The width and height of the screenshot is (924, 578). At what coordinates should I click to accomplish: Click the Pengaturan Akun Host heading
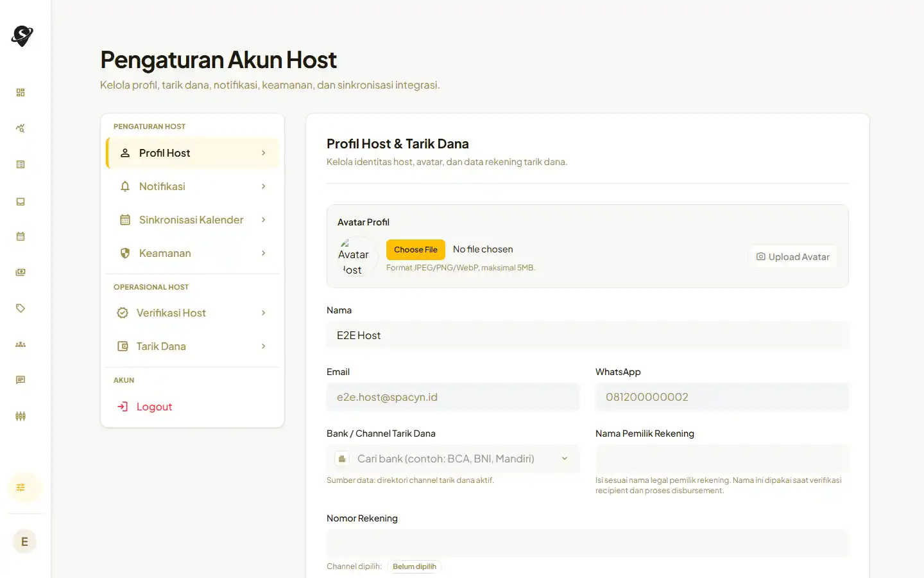[218, 60]
